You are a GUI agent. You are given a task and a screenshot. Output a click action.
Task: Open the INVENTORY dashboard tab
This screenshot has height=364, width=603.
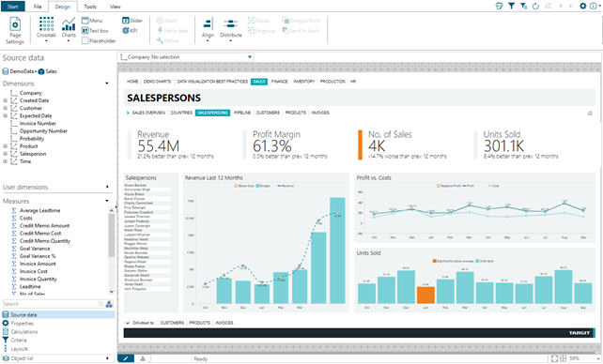point(303,82)
